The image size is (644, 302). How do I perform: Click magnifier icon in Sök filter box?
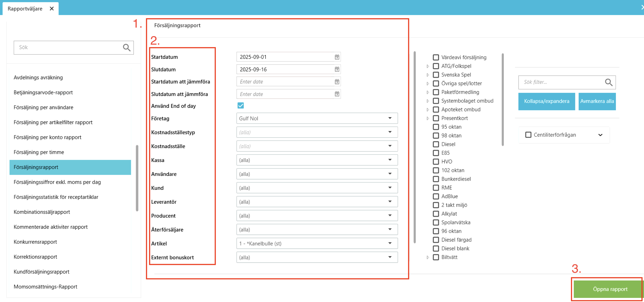(x=608, y=82)
